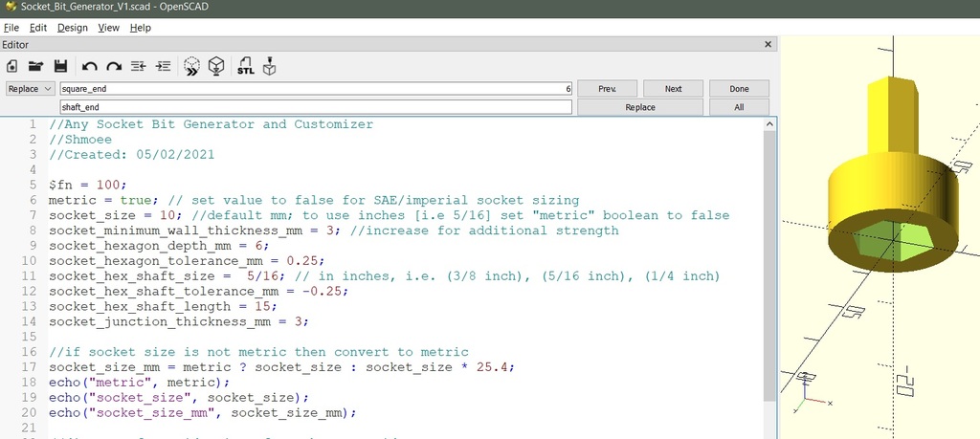Open the Replace mode dropdown
This screenshot has height=439, width=980.
coord(31,89)
